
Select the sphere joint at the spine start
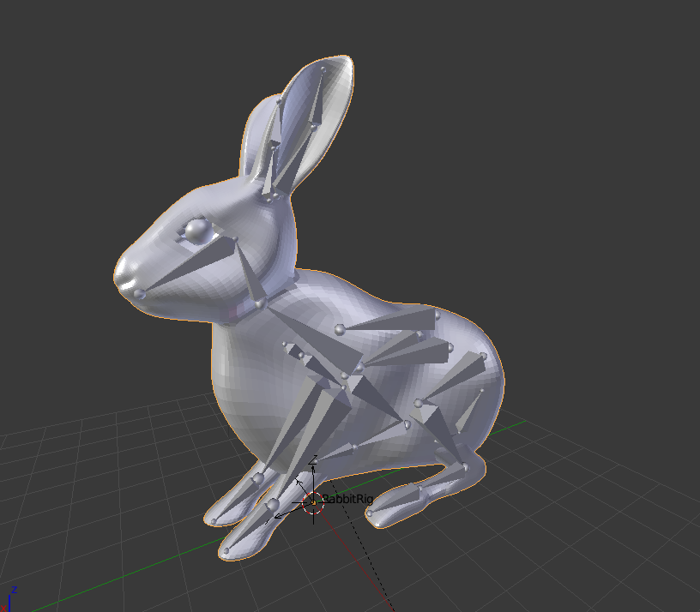coord(340,330)
